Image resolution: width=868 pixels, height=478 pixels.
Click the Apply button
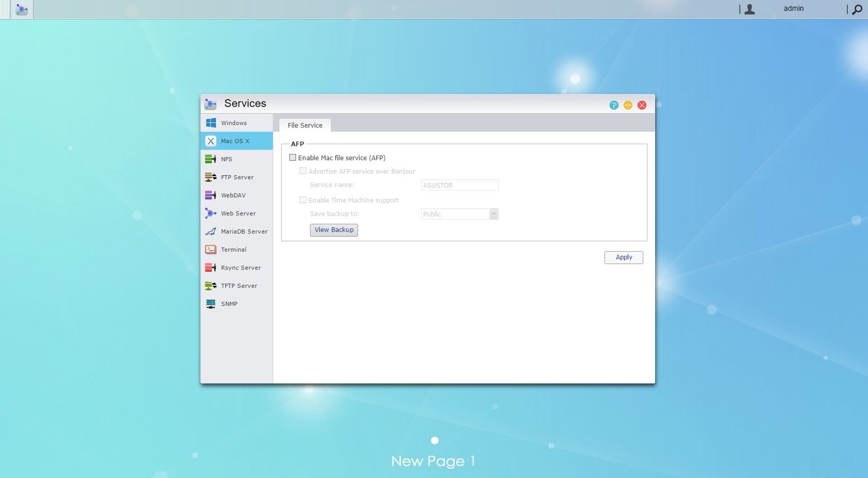624,257
